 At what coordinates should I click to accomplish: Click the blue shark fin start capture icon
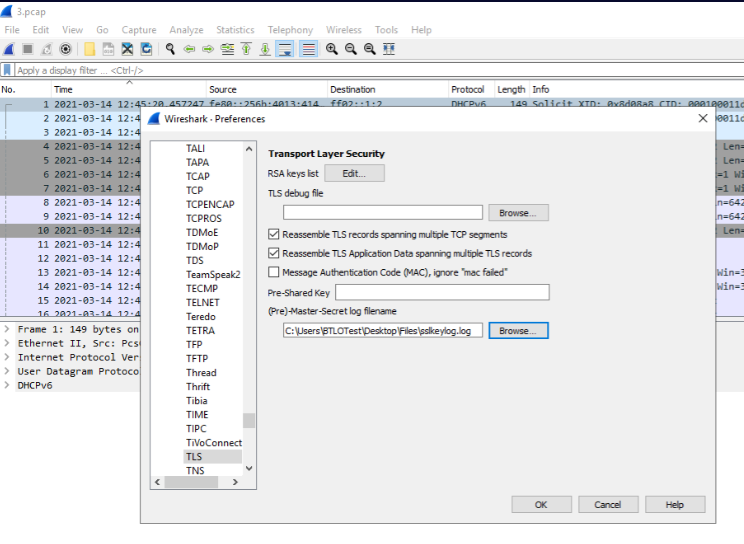(9, 48)
